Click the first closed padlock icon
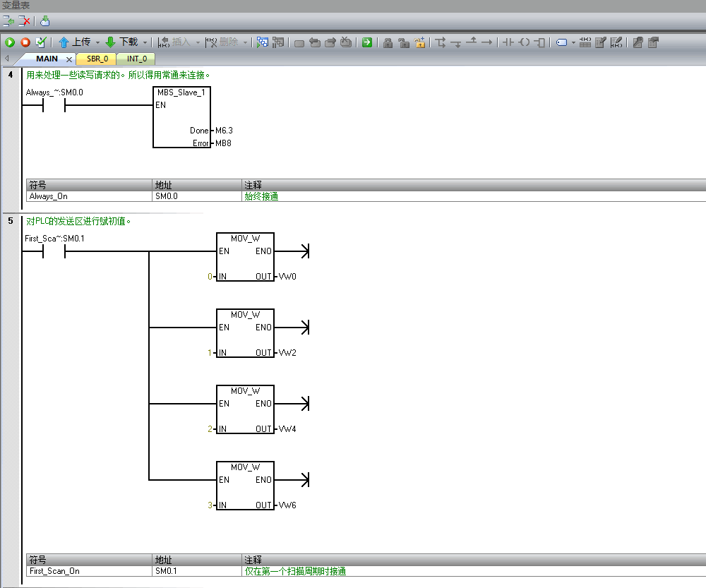Screen dimensions: 706x588 tap(388, 42)
